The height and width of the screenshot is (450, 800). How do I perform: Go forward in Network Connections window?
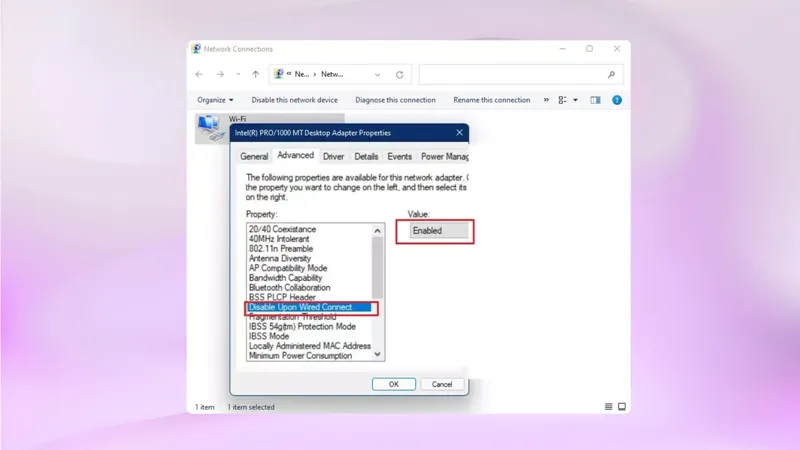coord(220,74)
